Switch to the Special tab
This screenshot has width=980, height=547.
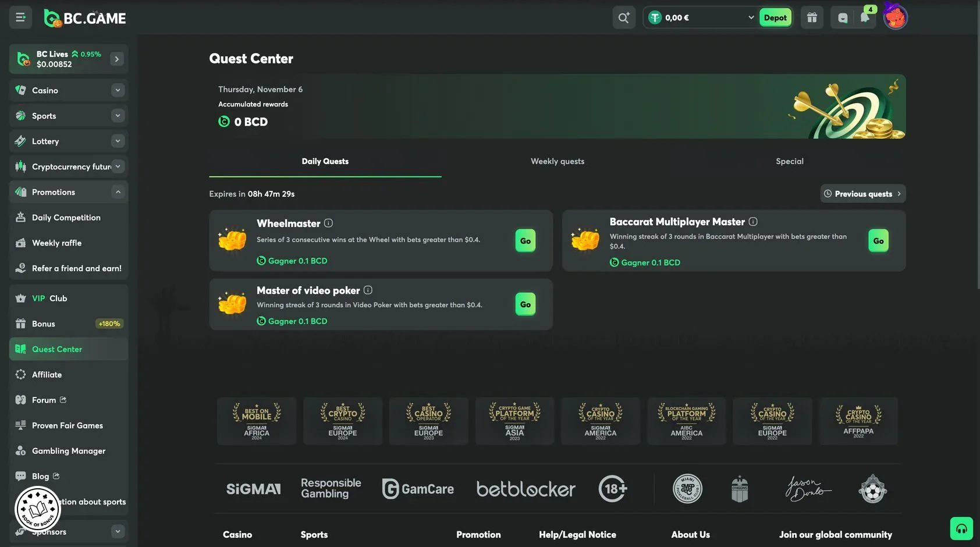[790, 161]
